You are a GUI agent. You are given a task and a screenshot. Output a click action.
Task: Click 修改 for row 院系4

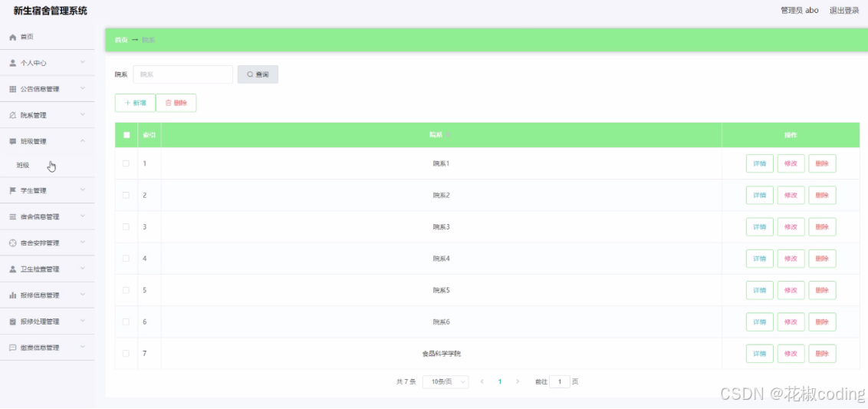tap(791, 259)
